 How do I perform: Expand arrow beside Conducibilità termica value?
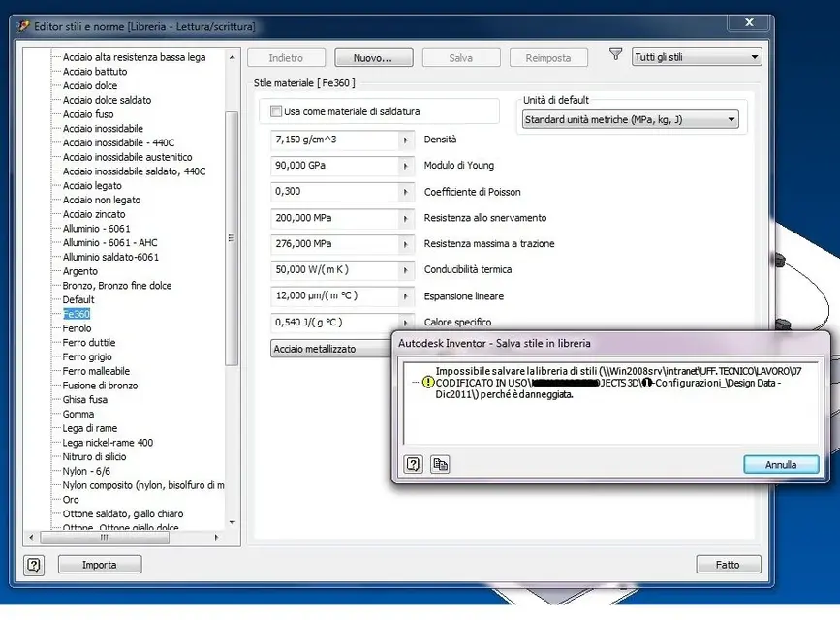406,270
